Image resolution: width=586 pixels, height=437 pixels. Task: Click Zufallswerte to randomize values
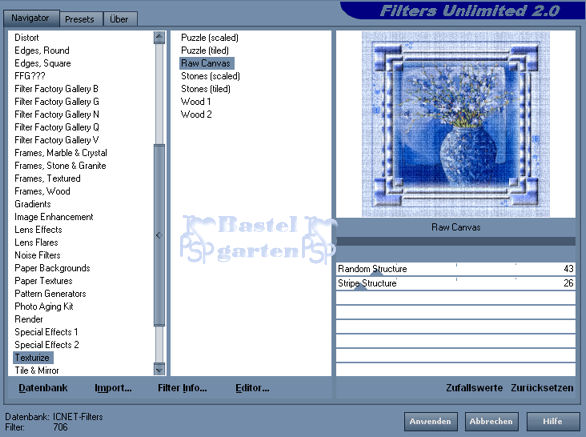point(474,388)
